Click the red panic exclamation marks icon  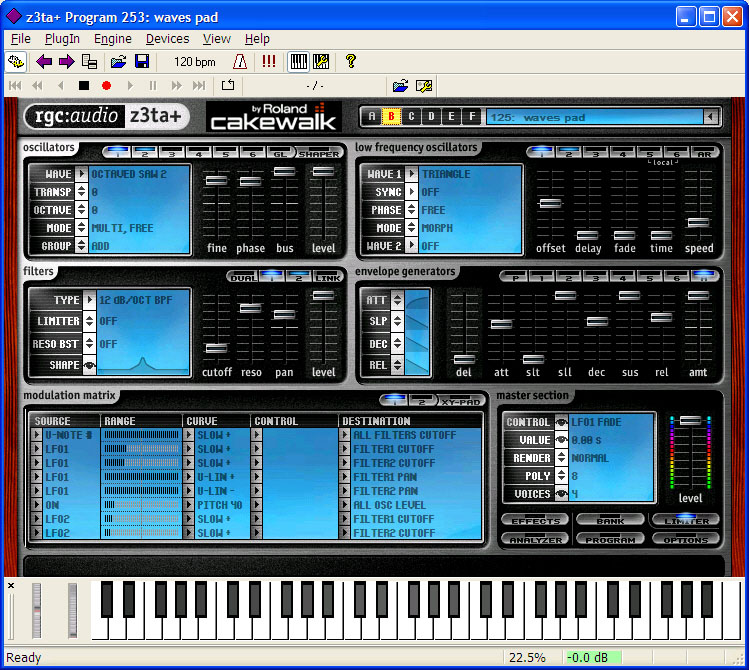[x=269, y=62]
